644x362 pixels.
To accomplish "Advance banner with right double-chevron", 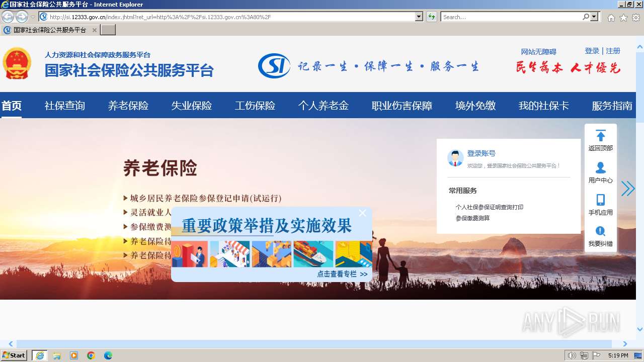I will point(628,189).
